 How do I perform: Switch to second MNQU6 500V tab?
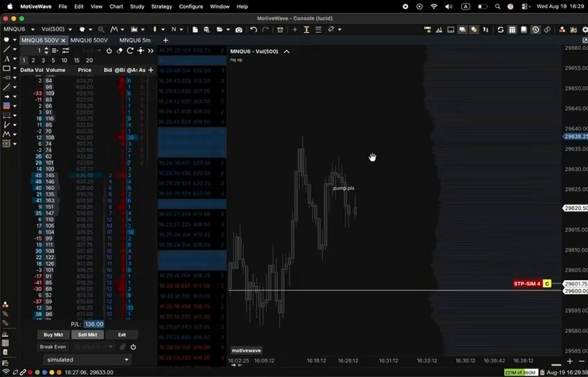click(x=89, y=40)
